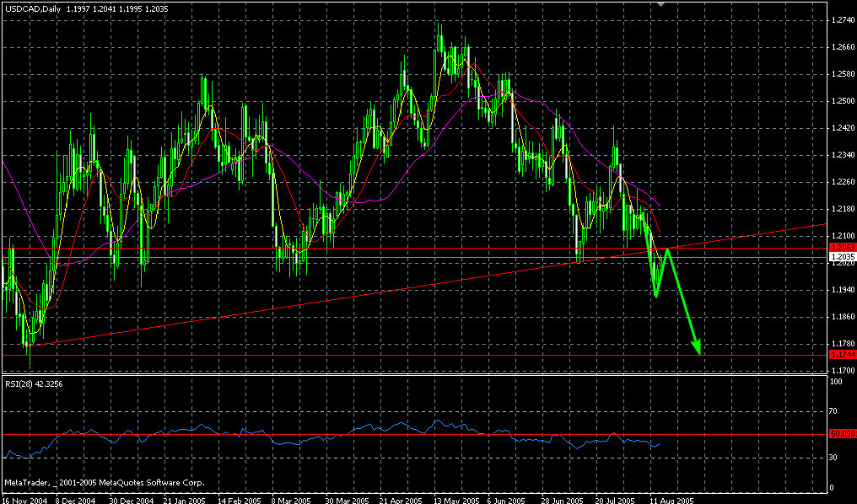Click the RSI scale value 70
This screenshot has width=857, height=504.
[x=834, y=410]
